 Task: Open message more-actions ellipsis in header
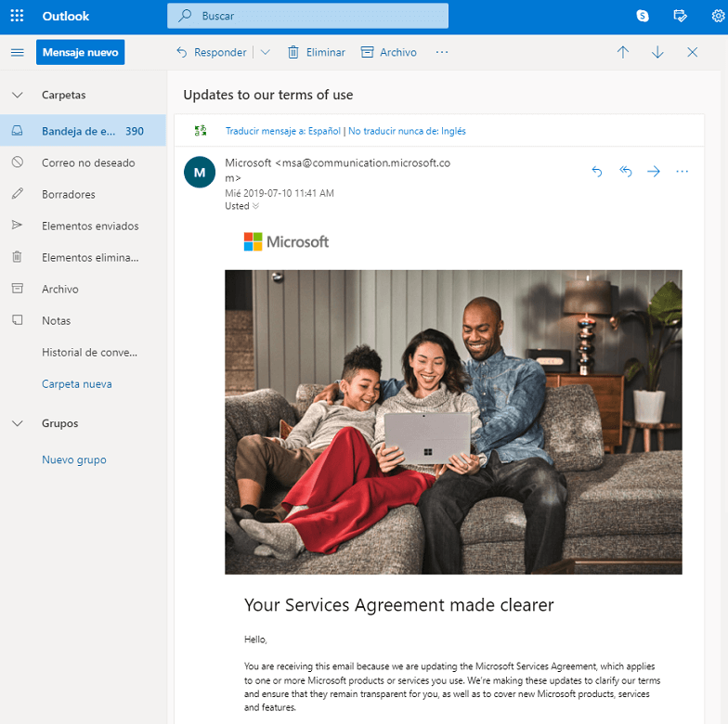click(682, 171)
